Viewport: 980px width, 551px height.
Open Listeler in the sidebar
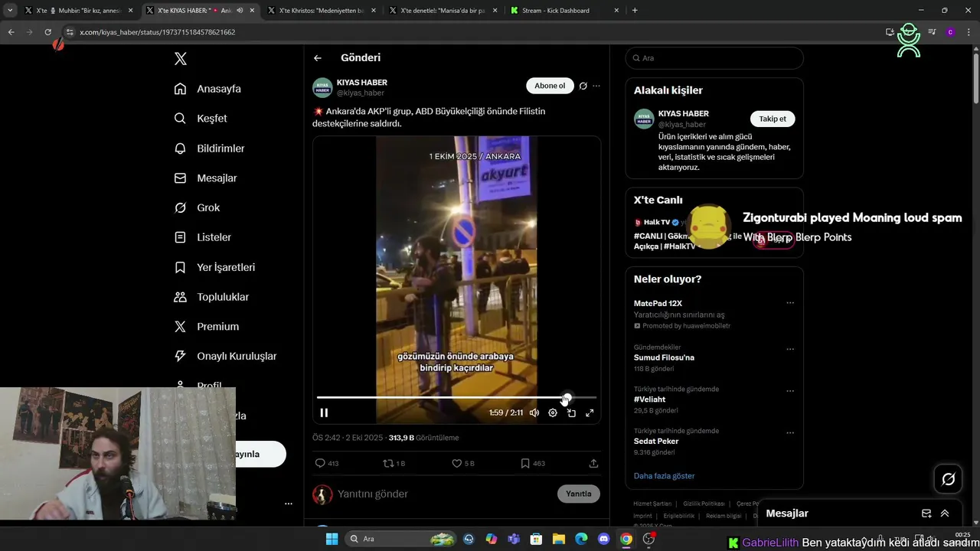[x=202, y=237]
